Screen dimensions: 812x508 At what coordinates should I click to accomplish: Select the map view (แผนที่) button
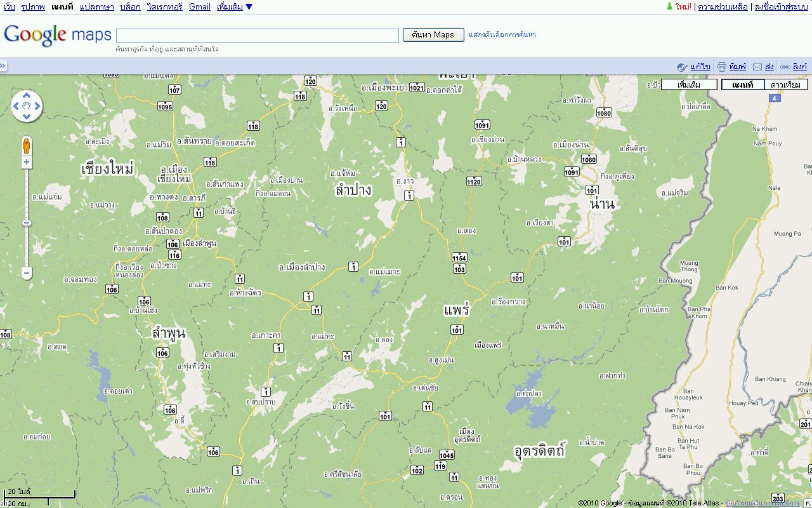pos(742,84)
